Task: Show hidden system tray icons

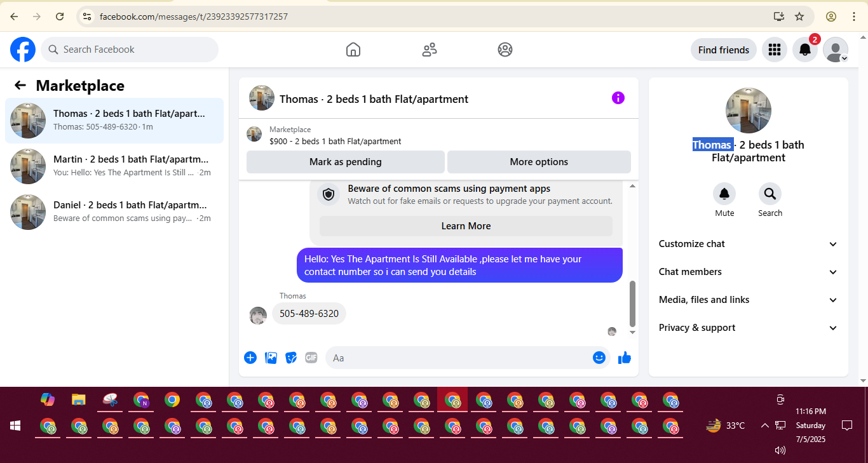Action: [x=764, y=426]
